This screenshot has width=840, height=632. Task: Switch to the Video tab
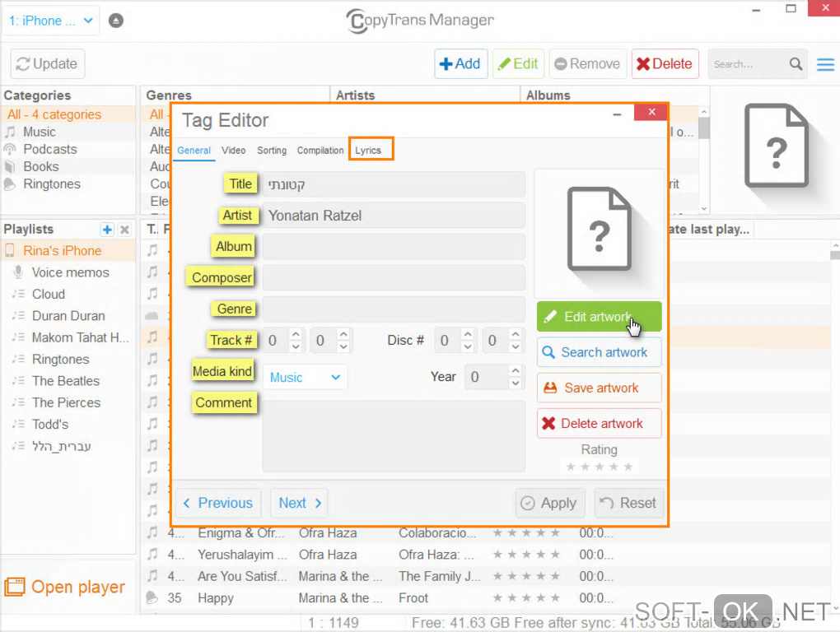(x=234, y=151)
